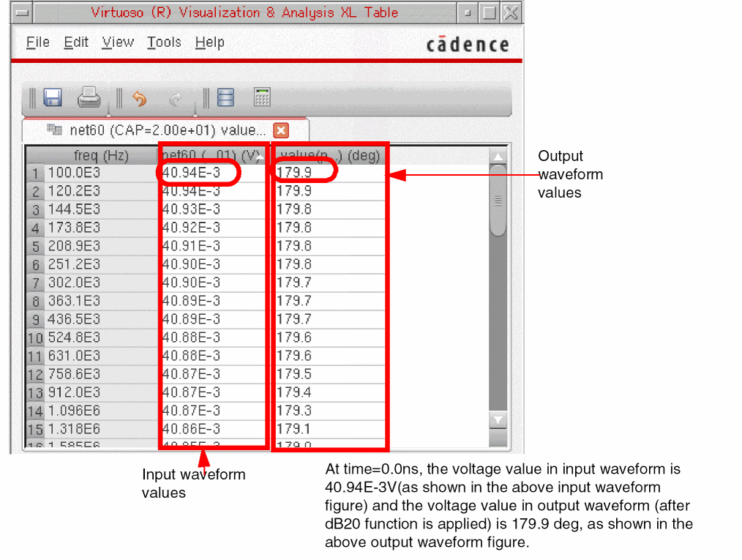Screen dimensions: 742x560
Task: Click the 179.6 cell in row 10
Action: [330, 337]
